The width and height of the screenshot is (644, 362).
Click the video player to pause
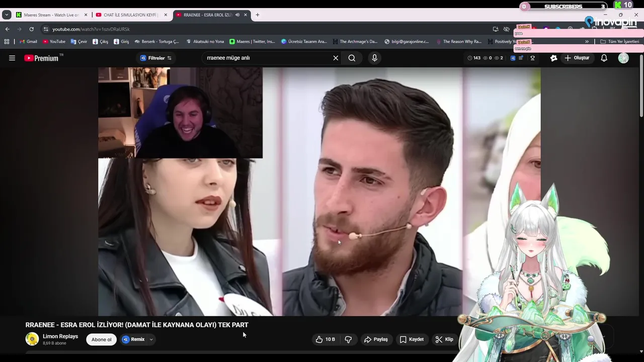point(319,192)
